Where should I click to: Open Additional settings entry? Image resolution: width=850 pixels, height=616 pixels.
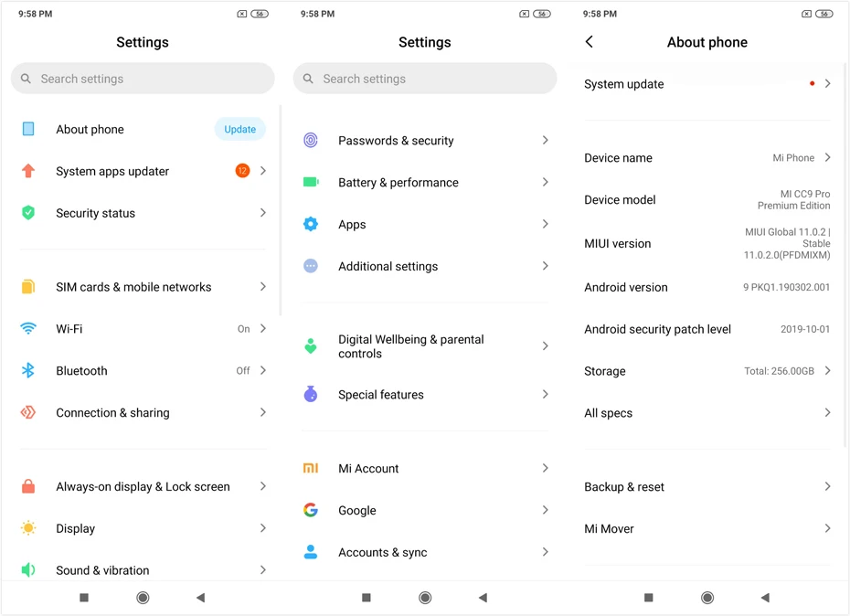click(425, 266)
